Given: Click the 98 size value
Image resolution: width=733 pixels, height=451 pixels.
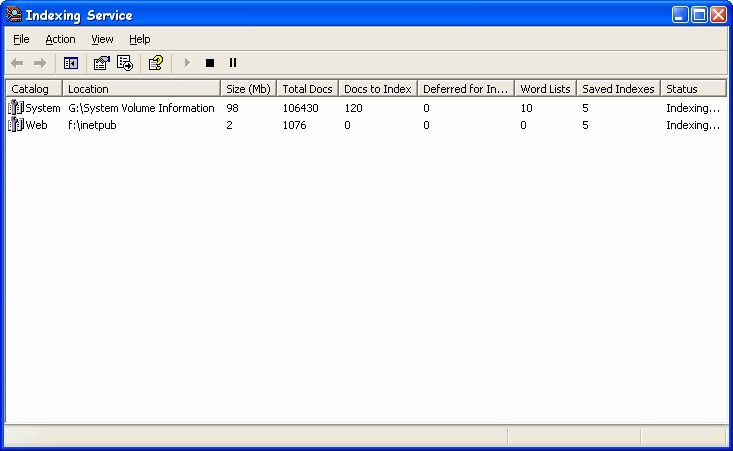Looking at the screenshot, I should [x=232, y=108].
